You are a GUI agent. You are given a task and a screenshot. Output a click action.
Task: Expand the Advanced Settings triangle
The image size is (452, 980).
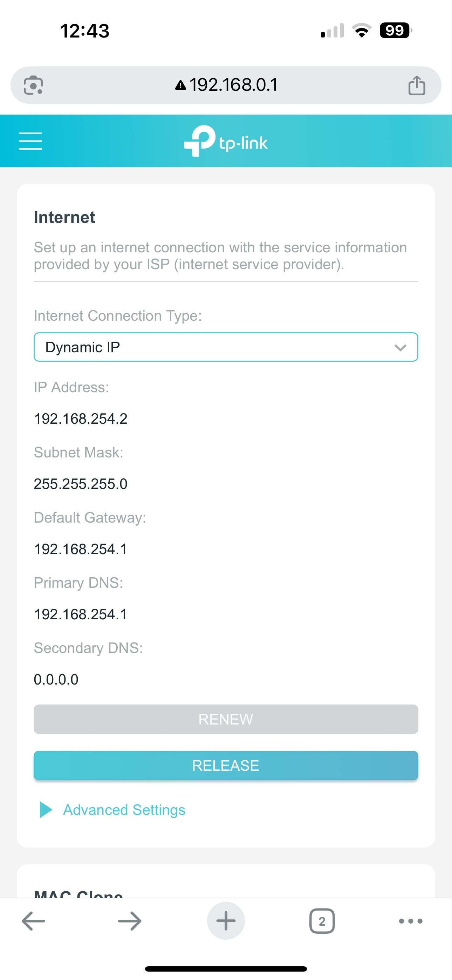tap(46, 810)
